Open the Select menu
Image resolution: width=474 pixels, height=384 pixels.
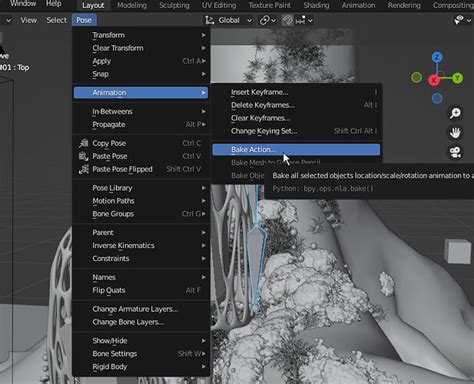tap(56, 20)
